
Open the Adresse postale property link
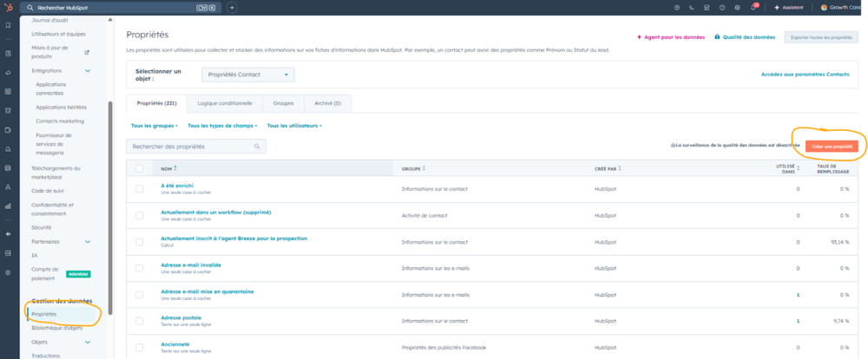click(181, 317)
